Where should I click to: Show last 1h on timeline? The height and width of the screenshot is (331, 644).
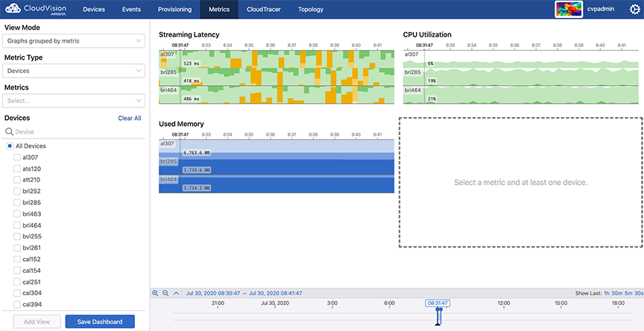click(607, 293)
